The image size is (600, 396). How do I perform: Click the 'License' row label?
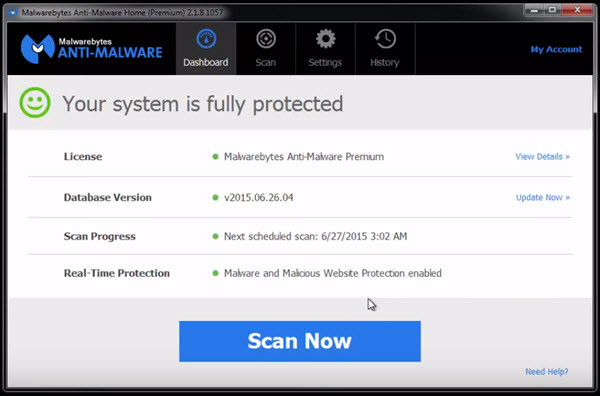click(x=83, y=156)
